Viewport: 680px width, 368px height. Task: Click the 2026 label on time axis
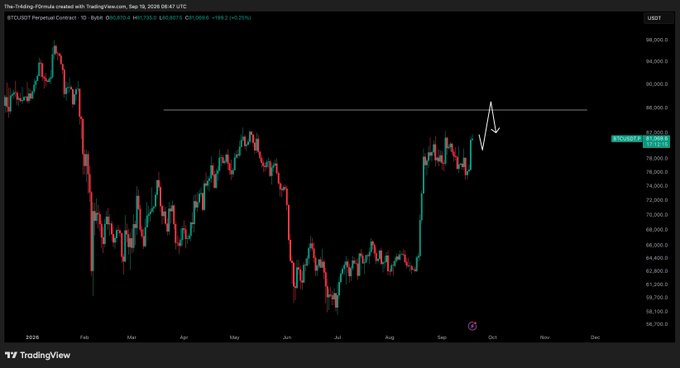click(x=32, y=337)
